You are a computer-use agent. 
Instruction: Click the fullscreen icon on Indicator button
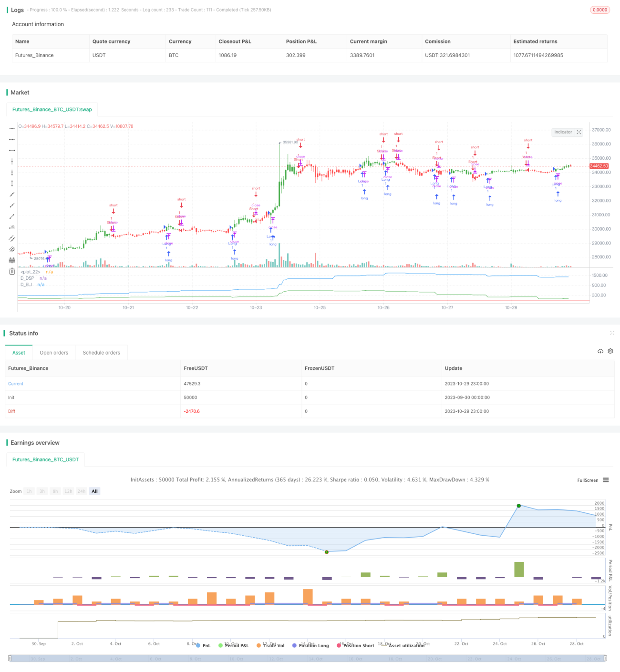coord(579,132)
